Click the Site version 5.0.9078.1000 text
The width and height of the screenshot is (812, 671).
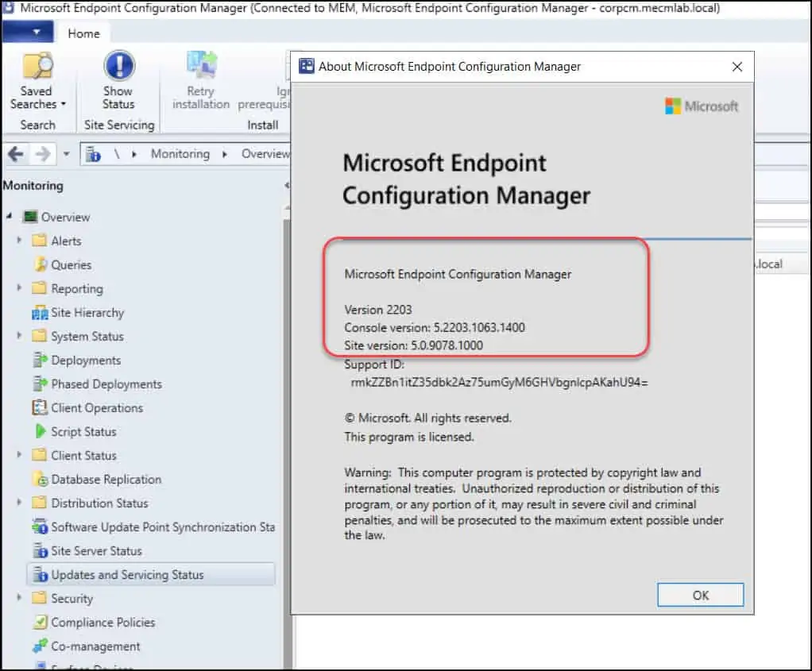click(x=414, y=345)
